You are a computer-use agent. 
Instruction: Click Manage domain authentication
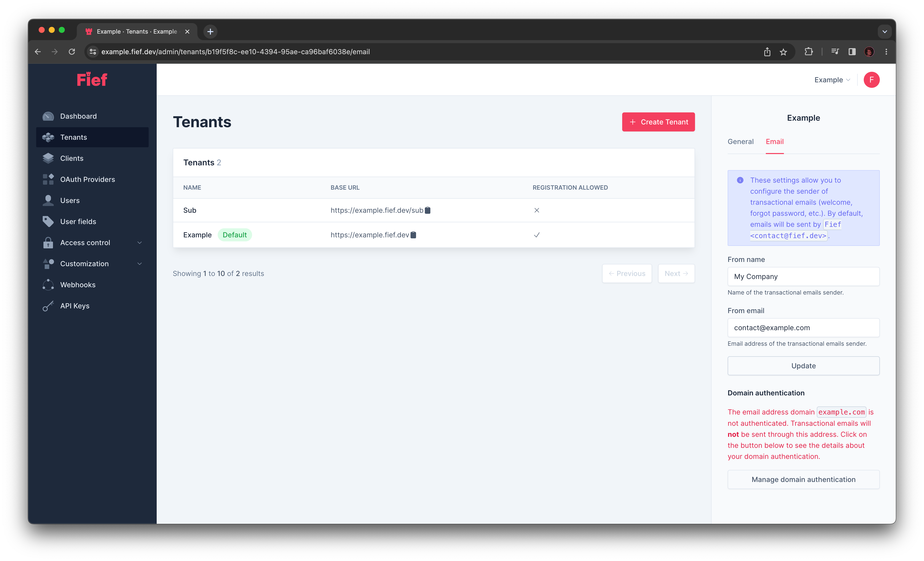coord(803,479)
